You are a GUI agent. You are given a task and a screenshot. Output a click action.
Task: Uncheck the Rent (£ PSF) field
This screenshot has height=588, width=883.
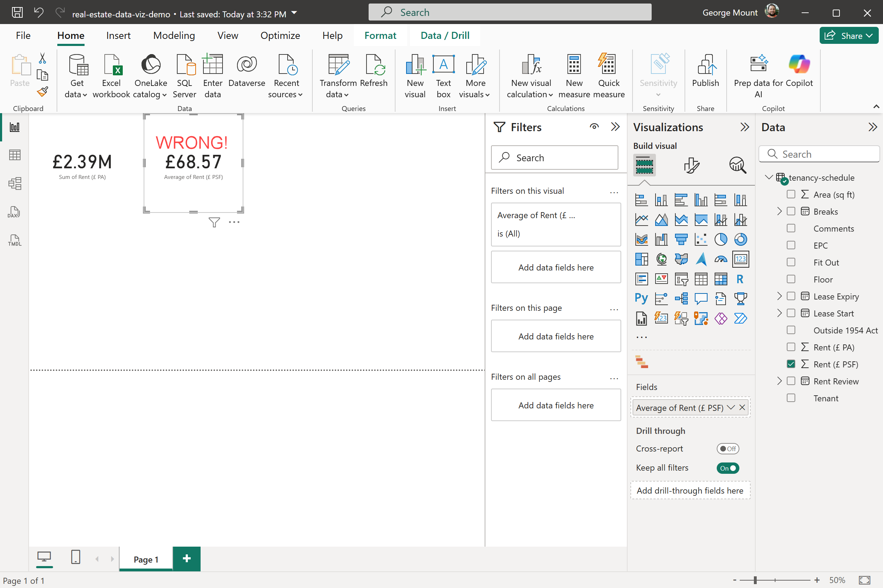(x=791, y=364)
